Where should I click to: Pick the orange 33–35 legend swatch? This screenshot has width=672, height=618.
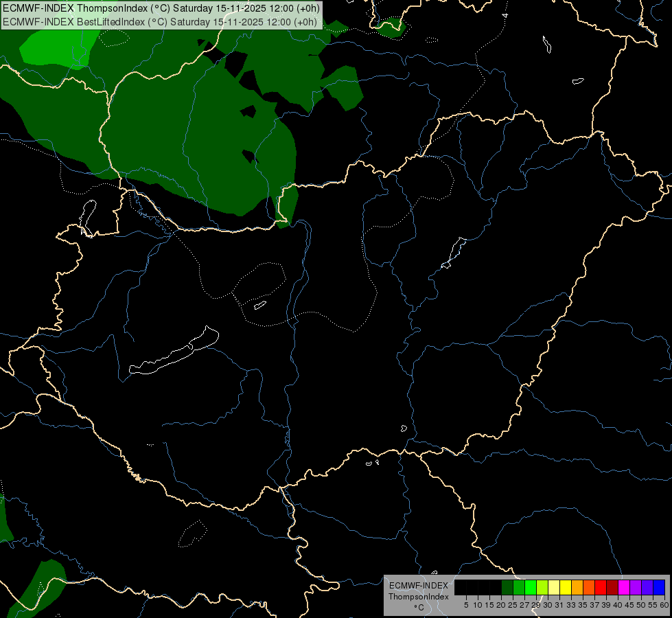pyautogui.click(x=577, y=587)
